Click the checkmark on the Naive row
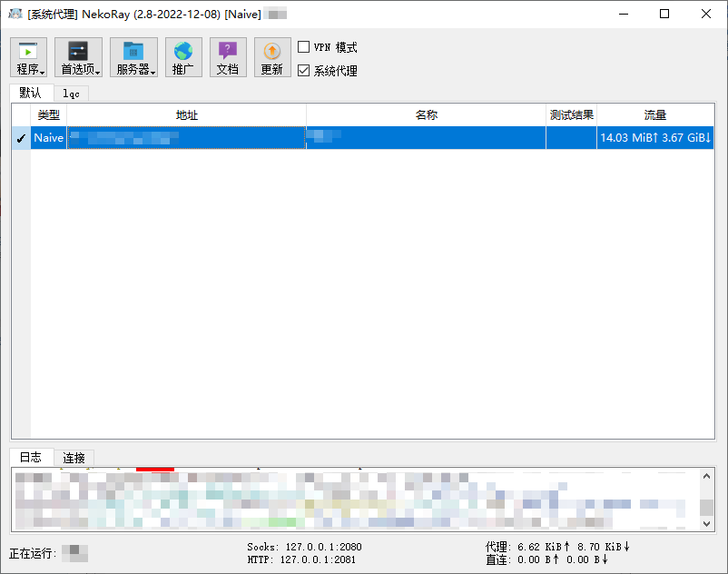Viewport: 728px width, 574px height. pyautogui.click(x=21, y=138)
